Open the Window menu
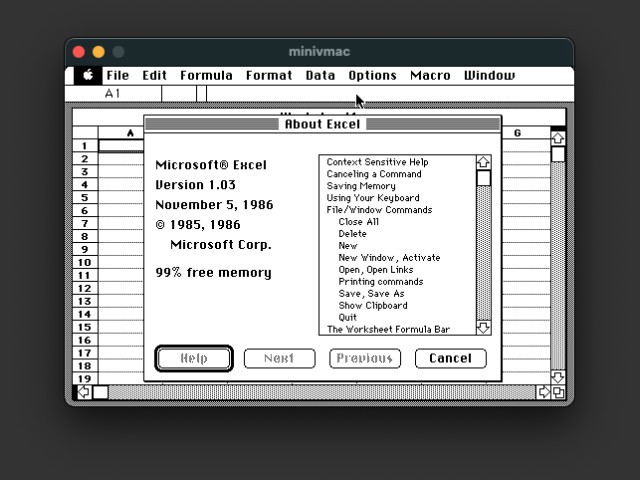Viewport: 640px width, 480px height. [489, 76]
